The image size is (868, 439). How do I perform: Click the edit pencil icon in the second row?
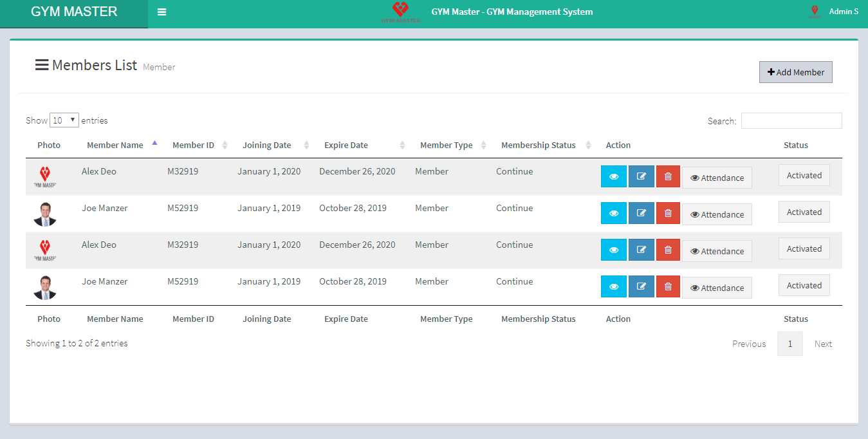(641, 214)
